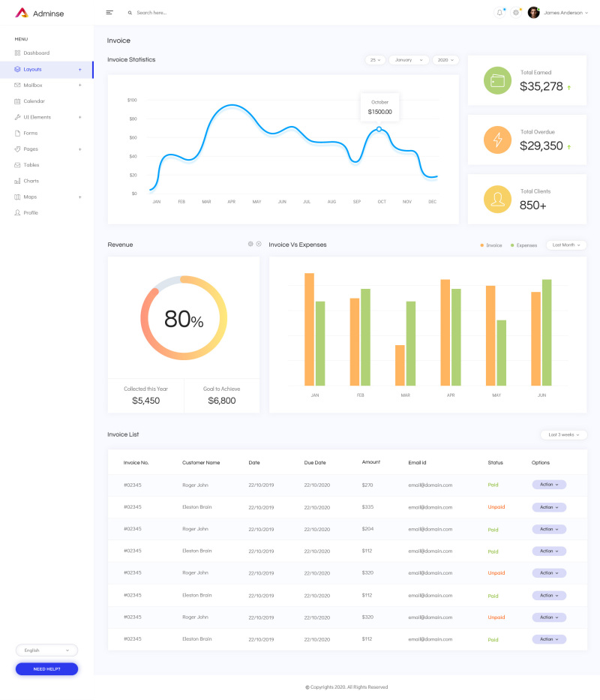
Task: Open the Last 3 weeks filter dropdown
Action: coord(562,434)
